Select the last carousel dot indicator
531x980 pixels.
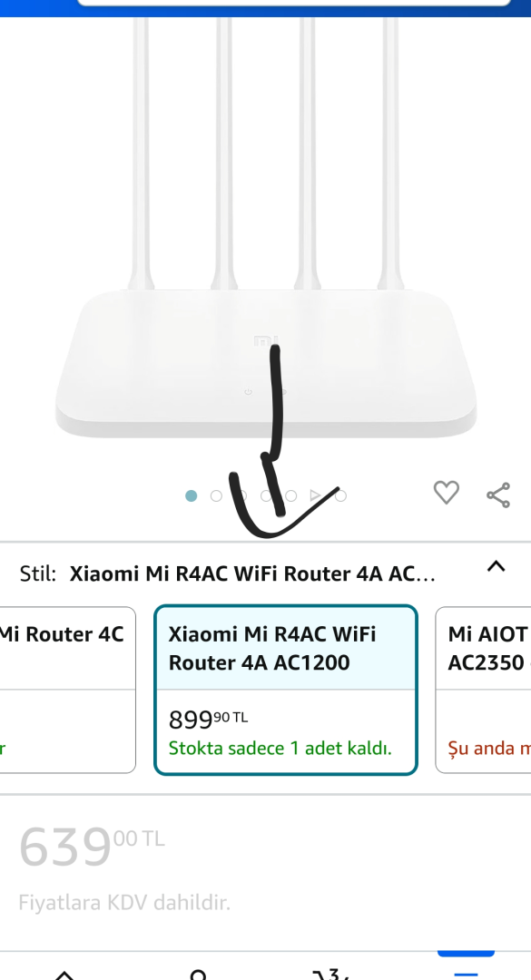pyautogui.click(x=340, y=495)
